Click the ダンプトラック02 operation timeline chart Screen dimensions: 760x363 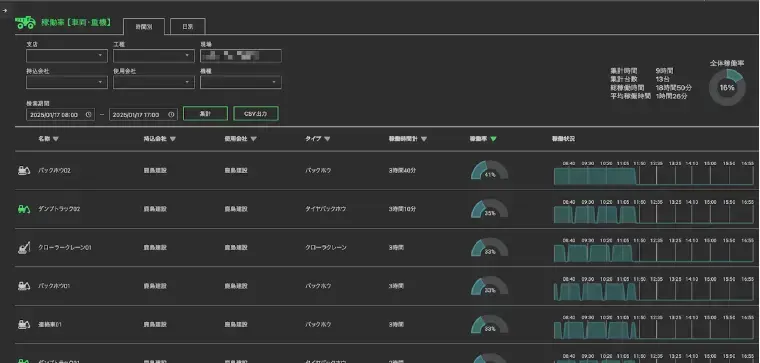[654, 212]
